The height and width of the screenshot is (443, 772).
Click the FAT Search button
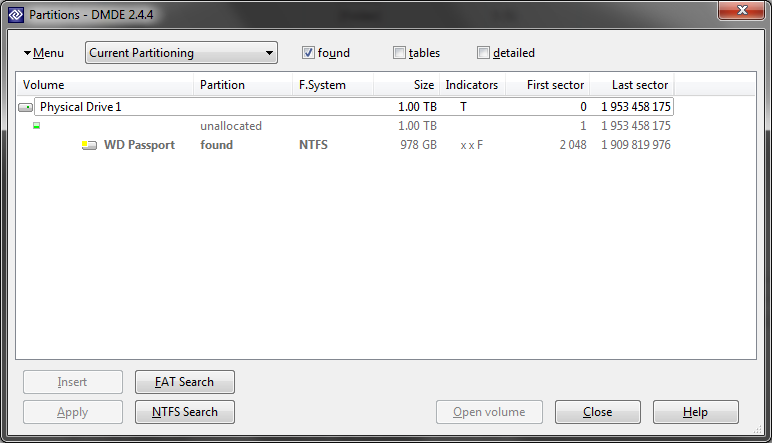(185, 382)
